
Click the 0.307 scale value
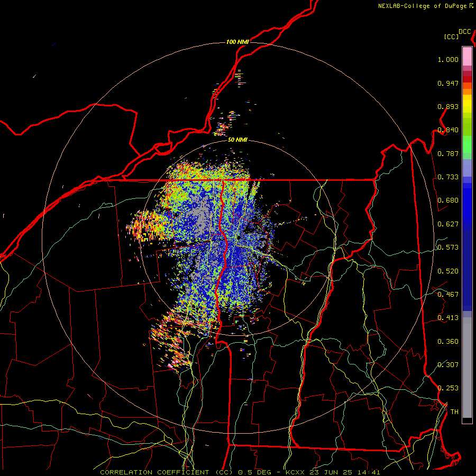[x=448, y=365]
